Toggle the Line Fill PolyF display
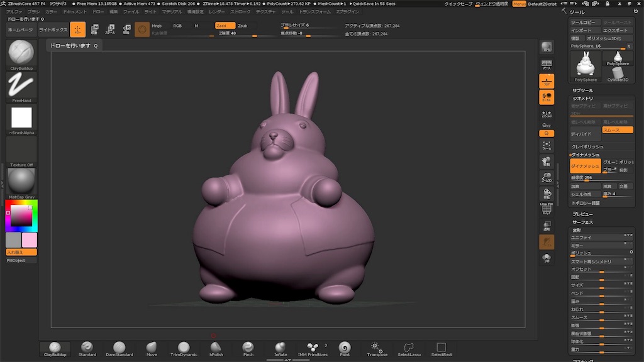644x362 pixels. click(547, 209)
